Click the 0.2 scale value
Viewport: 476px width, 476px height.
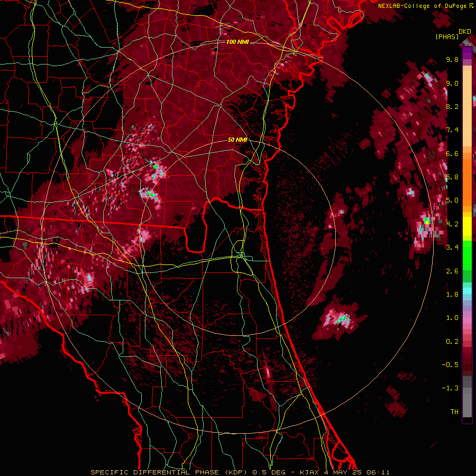pyautogui.click(x=452, y=341)
